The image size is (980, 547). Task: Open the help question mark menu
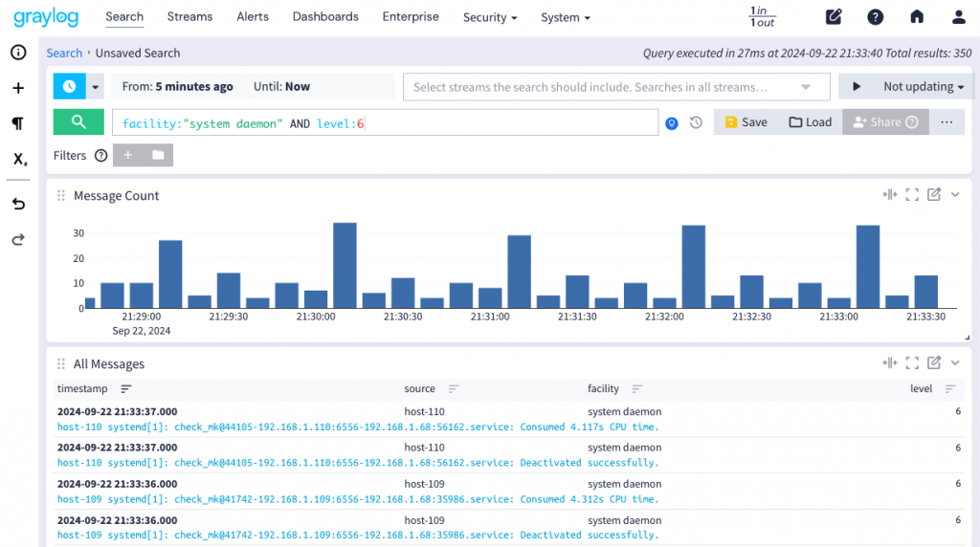pos(875,17)
